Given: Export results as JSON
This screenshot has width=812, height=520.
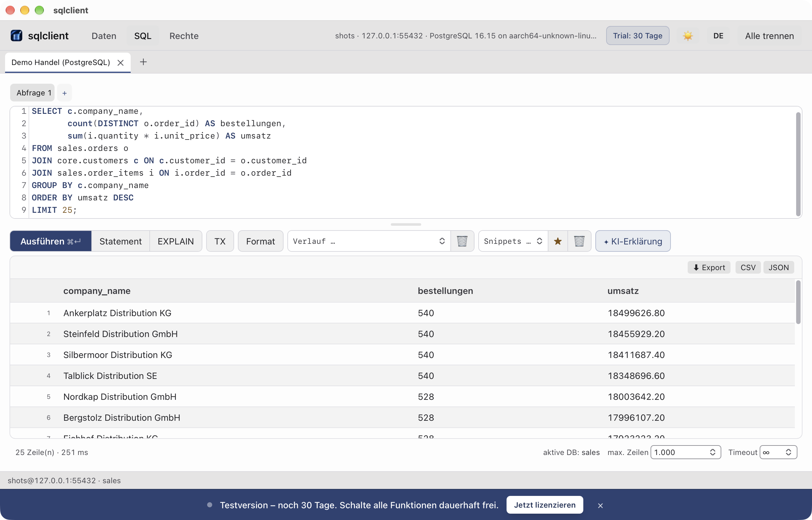Looking at the screenshot, I should [x=779, y=267].
